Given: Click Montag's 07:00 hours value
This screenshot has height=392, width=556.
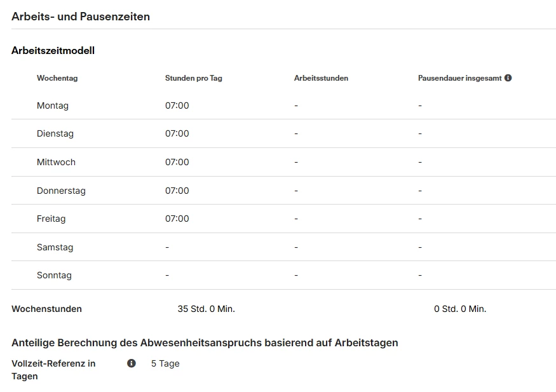Looking at the screenshot, I should coord(177,105).
